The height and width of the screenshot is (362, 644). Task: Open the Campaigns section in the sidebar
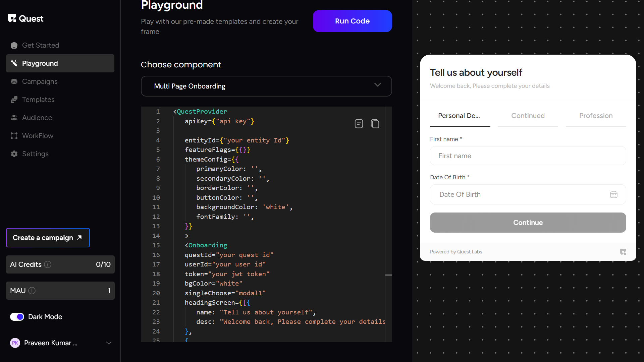click(40, 81)
